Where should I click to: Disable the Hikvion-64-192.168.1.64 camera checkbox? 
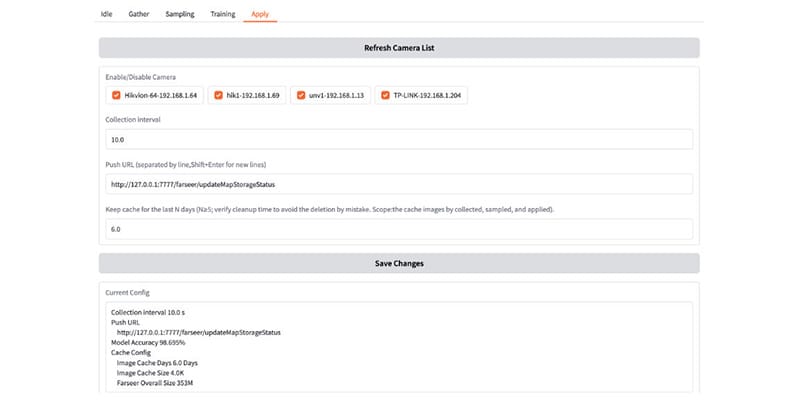[117, 95]
